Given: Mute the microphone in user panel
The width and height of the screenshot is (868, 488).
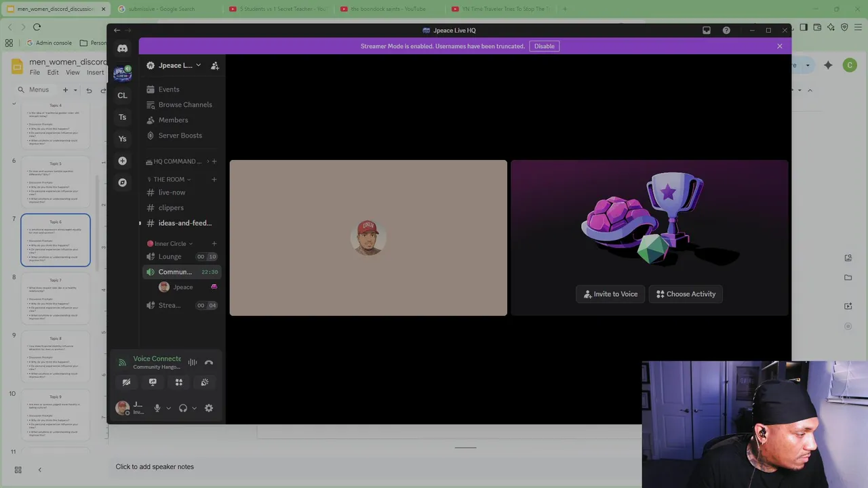Looking at the screenshot, I should (157, 408).
